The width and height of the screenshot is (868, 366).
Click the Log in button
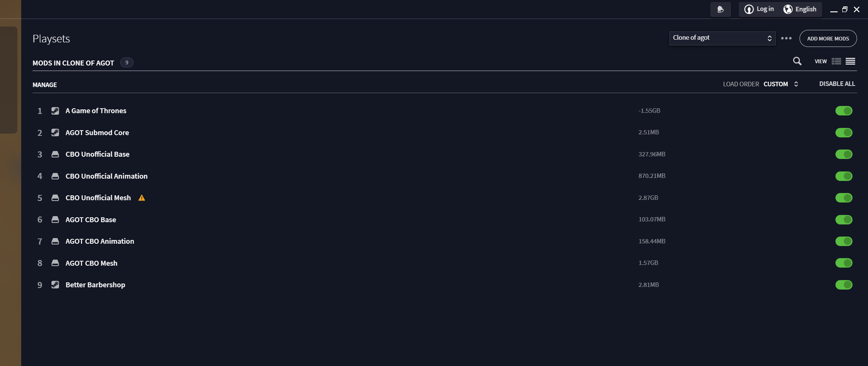click(x=759, y=9)
